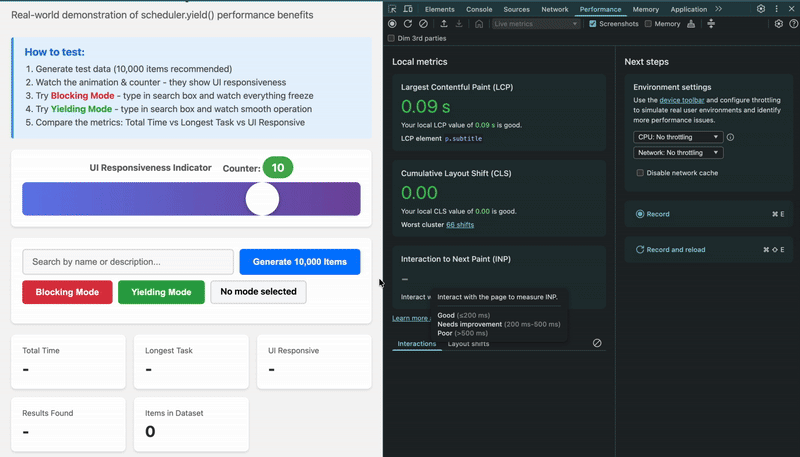Click the record performance circle icon
Viewport: 800px width, 457px height.
(392, 23)
